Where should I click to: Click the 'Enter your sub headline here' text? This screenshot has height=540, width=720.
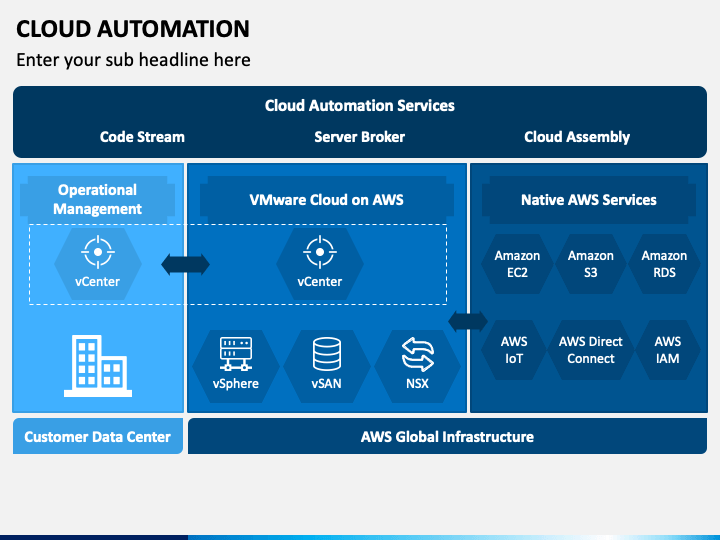pyautogui.click(x=133, y=60)
